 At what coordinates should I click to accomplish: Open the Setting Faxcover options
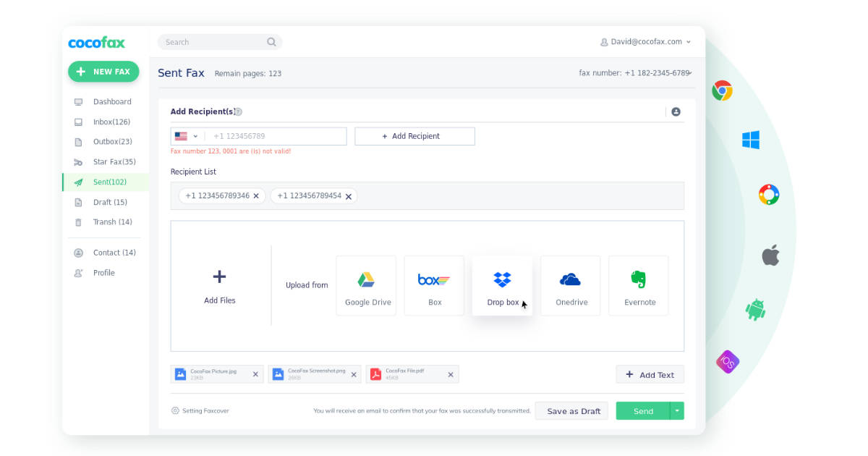(x=200, y=410)
